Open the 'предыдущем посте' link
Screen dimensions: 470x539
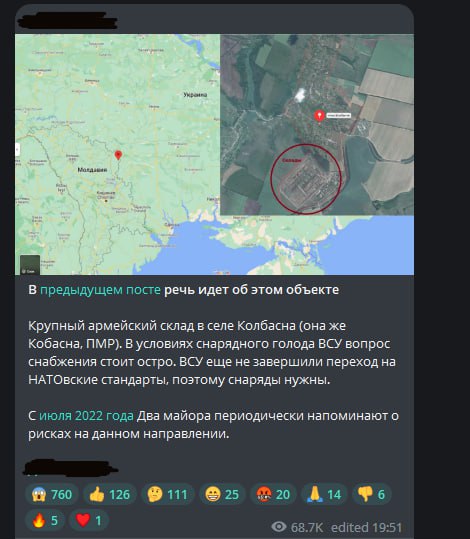pos(100,290)
